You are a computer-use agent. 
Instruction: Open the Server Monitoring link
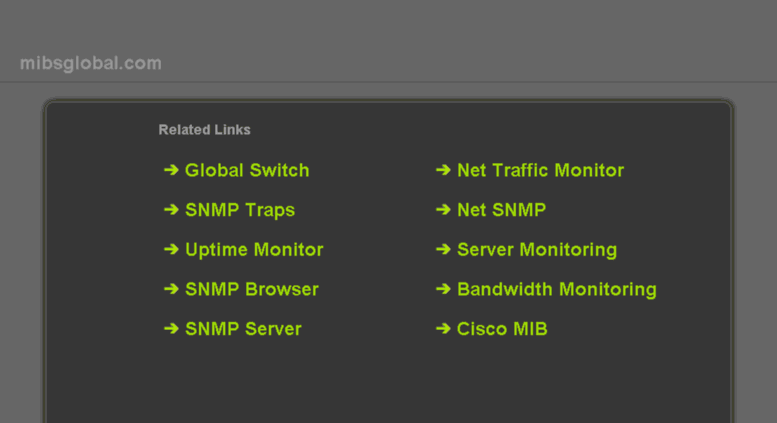(537, 250)
